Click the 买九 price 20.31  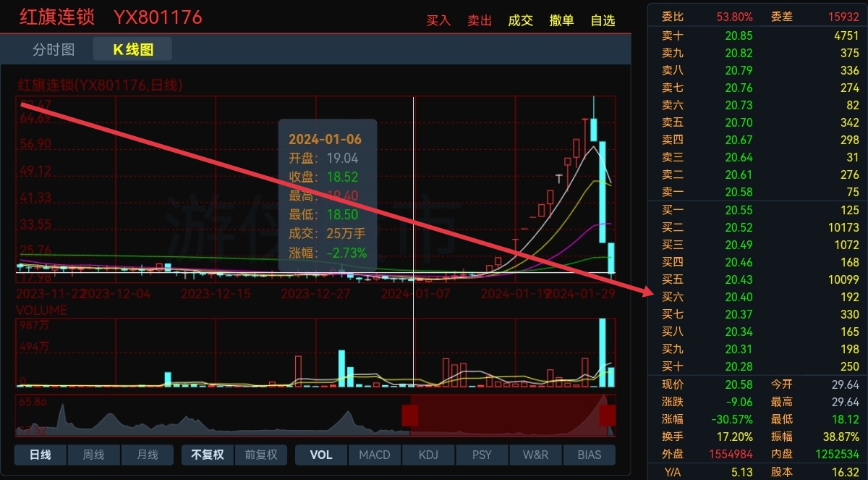(739, 349)
